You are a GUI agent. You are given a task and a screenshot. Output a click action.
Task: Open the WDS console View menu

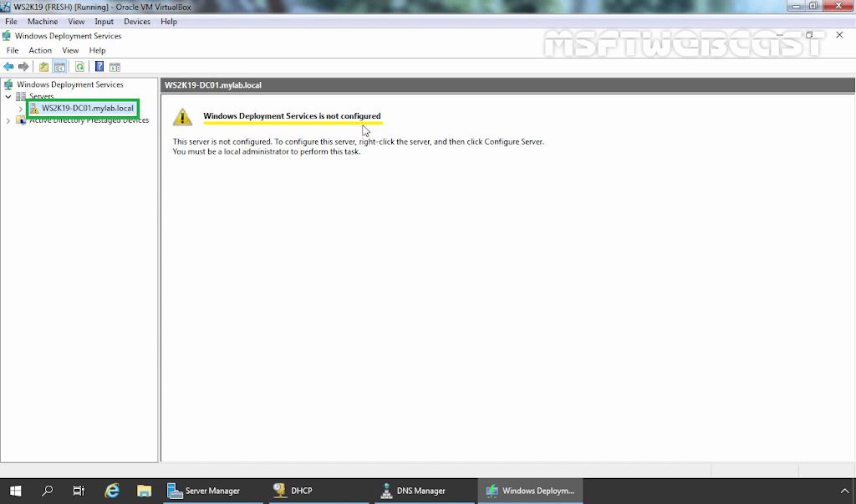click(70, 50)
